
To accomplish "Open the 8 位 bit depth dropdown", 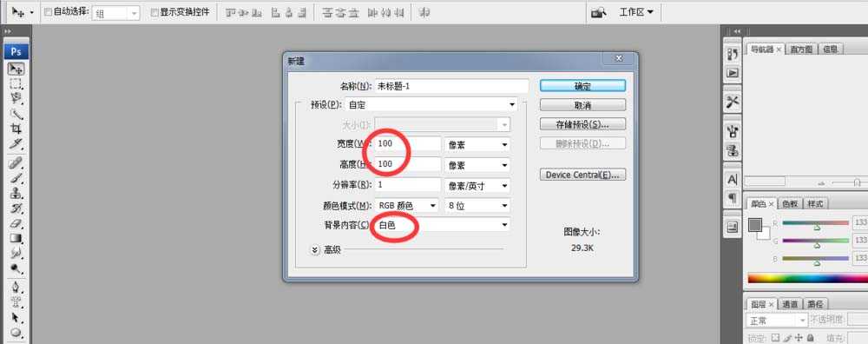I will (x=477, y=206).
